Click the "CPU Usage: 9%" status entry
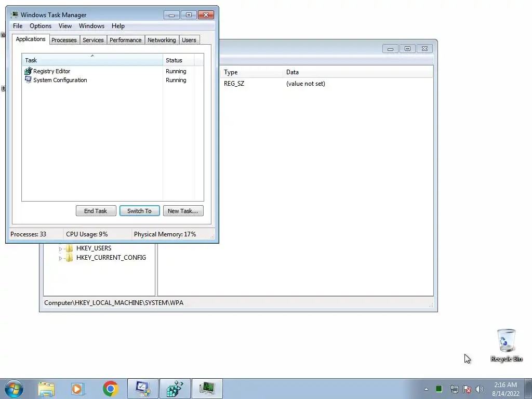The width and height of the screenshot is (532, 399). point(87,234)
